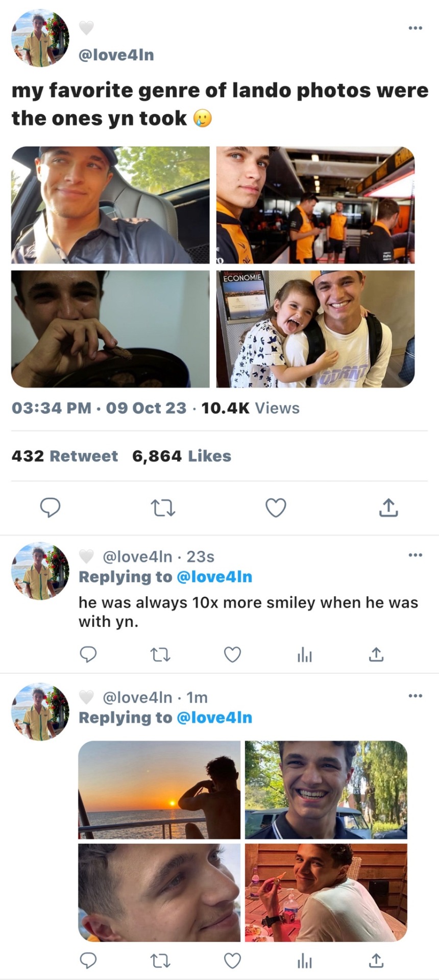439x980 pixels.
Task: Share the 1m photo reply
Action: 376,961
